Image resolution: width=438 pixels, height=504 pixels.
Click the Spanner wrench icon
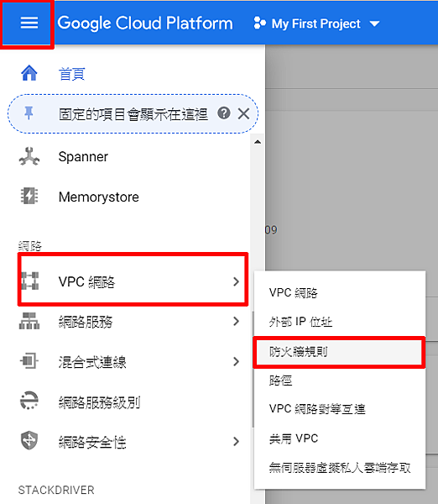click(x=29, y=156)
